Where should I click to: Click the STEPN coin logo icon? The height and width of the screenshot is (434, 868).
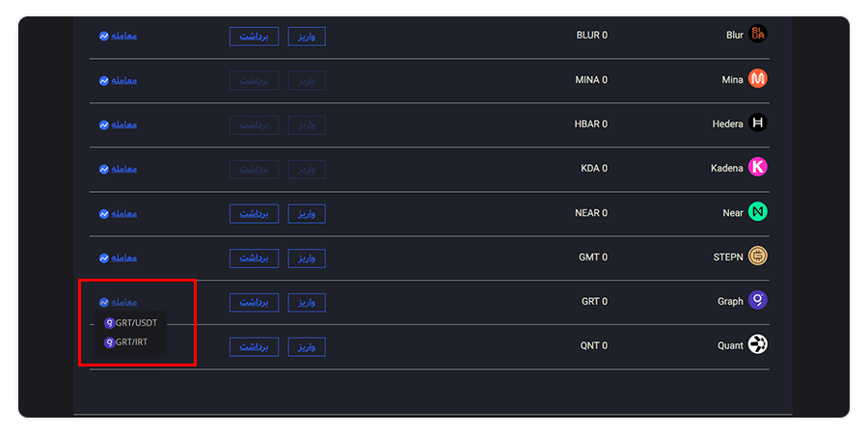pos(758,257)
